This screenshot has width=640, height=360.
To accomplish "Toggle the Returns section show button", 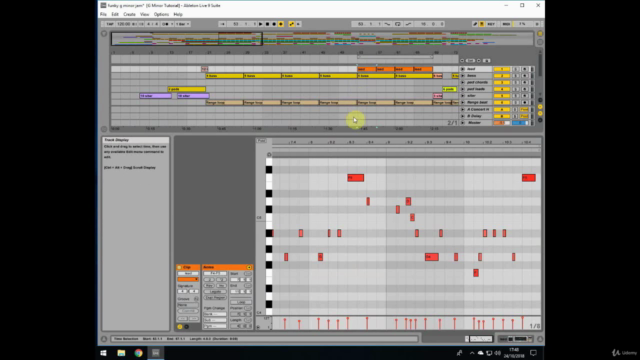I will [x=540, y=107].
